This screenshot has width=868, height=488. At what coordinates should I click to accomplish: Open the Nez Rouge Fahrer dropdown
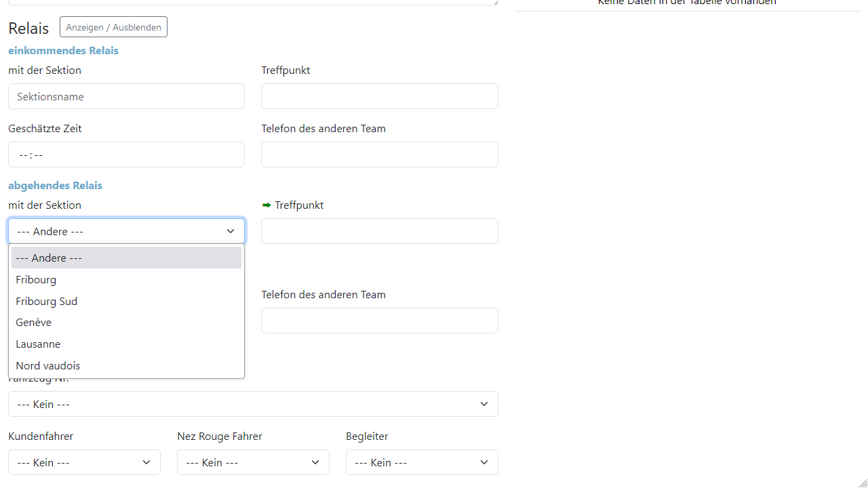253,462
